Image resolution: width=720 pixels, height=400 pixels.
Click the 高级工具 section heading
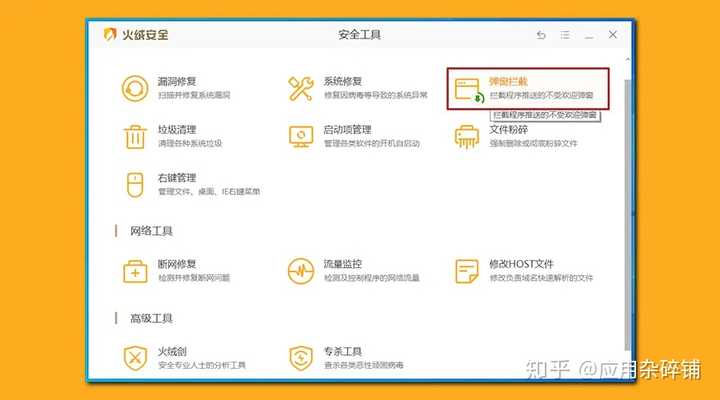(x=151, y=318)
